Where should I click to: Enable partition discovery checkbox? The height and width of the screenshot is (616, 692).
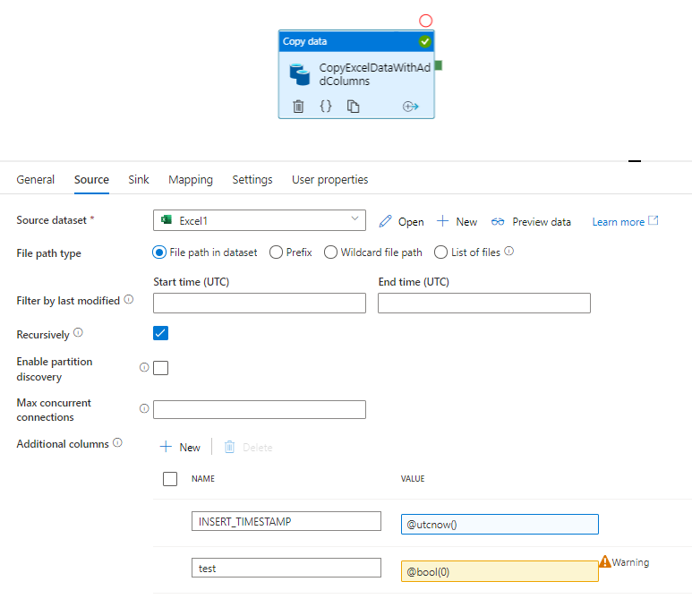[x=160, y=368]
